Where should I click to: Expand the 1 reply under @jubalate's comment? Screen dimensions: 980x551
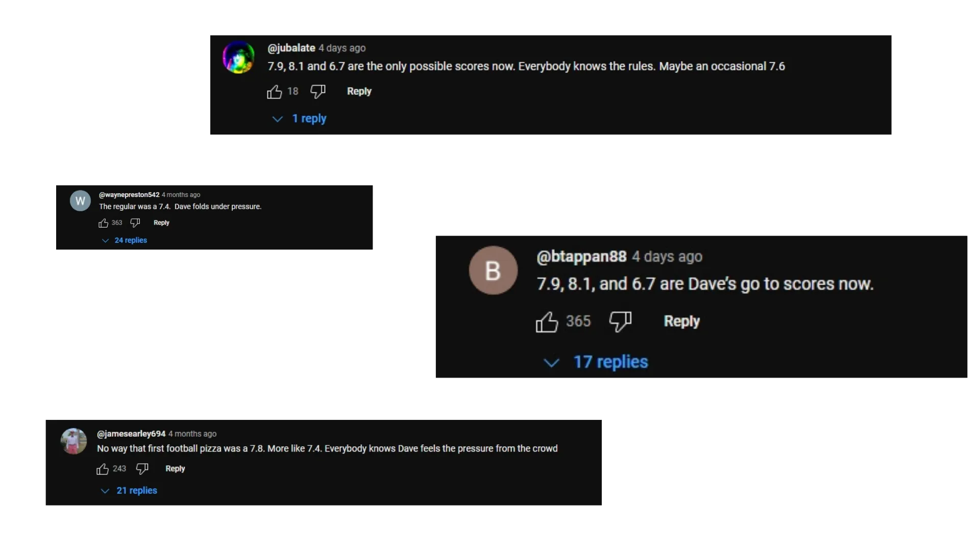[x=309, y=118]
